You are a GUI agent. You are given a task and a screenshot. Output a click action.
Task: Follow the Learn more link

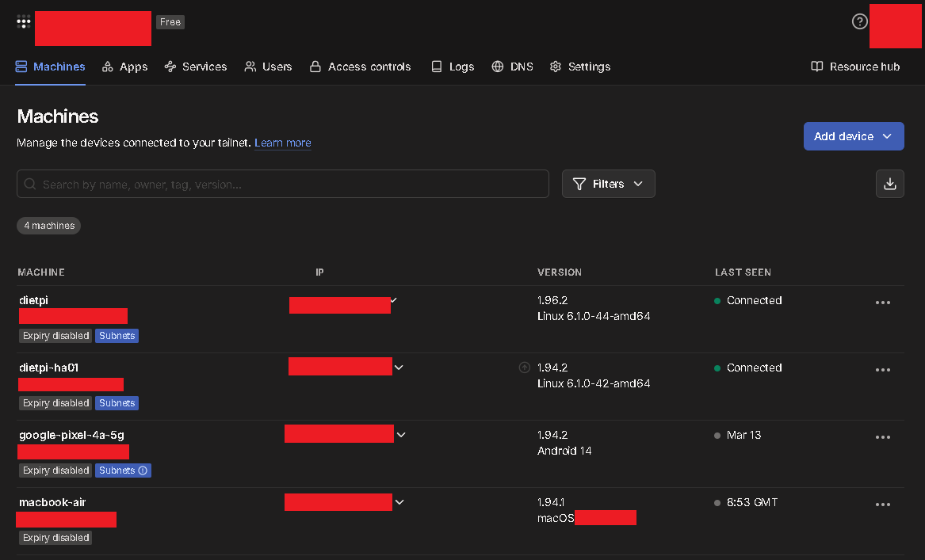click(x=282, y=143)
